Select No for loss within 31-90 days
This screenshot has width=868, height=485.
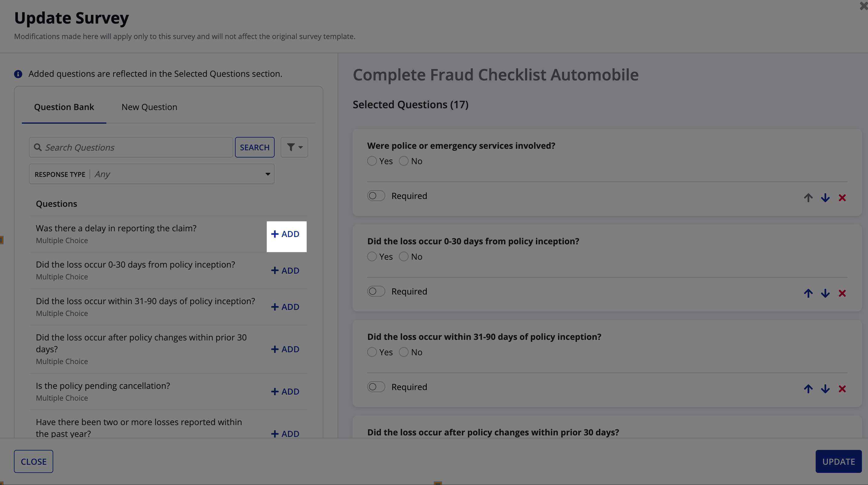click(404, 352)
